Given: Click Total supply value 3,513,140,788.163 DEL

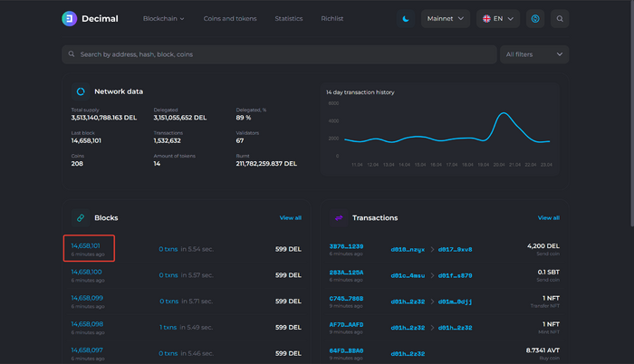Looking at the screenshot, I should tap(104, 118).
